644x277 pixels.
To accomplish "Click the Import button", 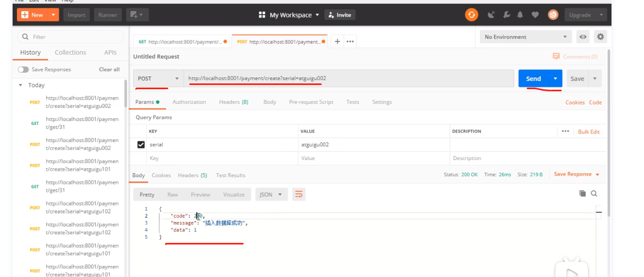I will pyautogui.click(x=77, y=15).
